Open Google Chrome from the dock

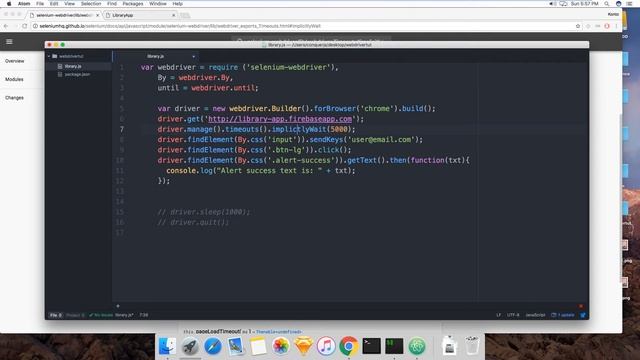point(349,346)
